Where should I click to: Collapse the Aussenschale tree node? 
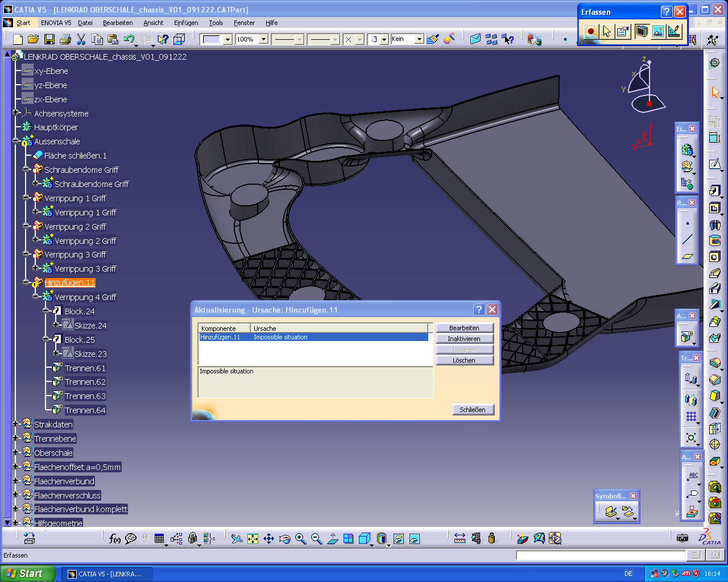pyautogui.click(x=16, y=142)
